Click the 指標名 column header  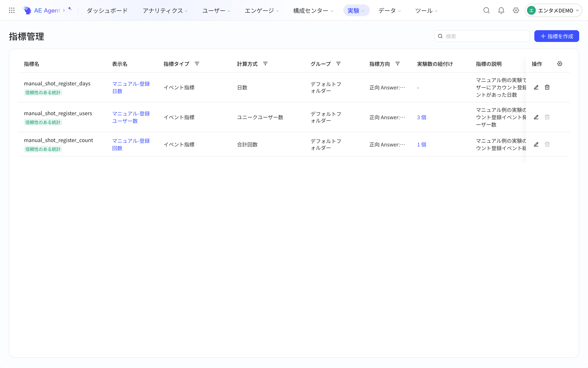tap(32, 64)
